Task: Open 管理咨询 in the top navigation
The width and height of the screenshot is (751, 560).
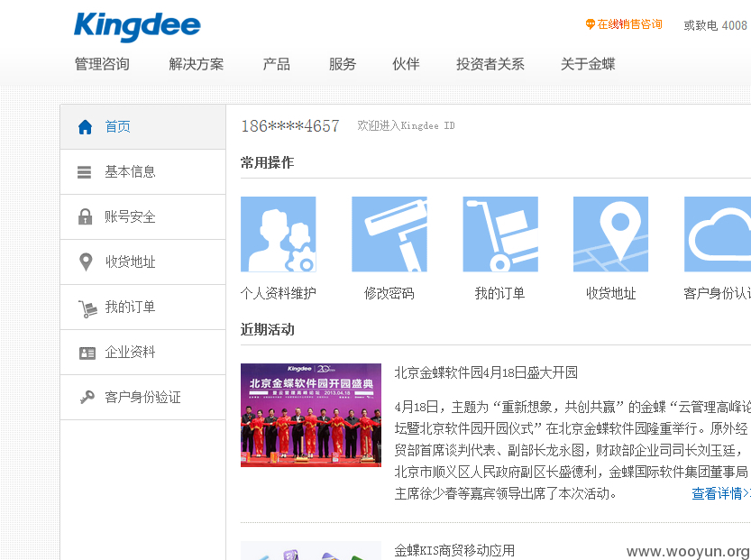Action: (x=102, y=64)
